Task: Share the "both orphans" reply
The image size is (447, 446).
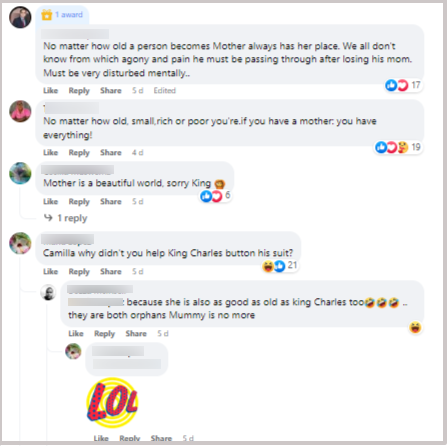Action: point(136,333)
